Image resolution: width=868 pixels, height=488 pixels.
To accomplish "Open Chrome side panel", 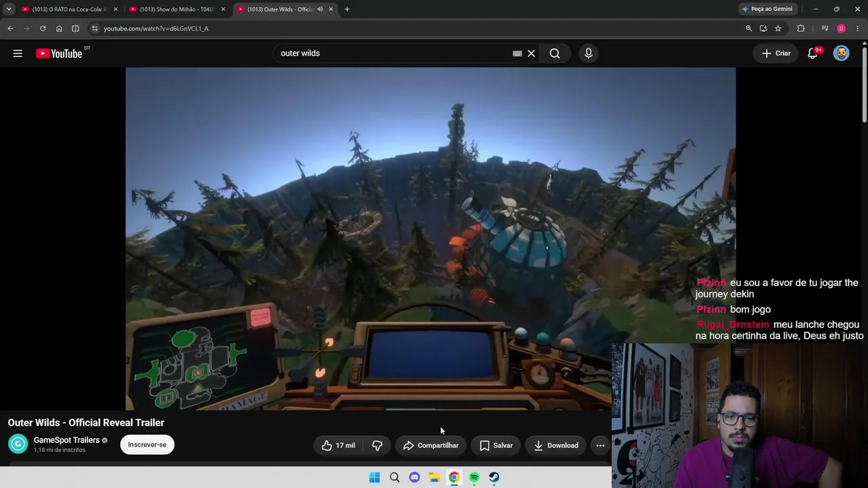I will pyautogui.click(x=75, y=28).
